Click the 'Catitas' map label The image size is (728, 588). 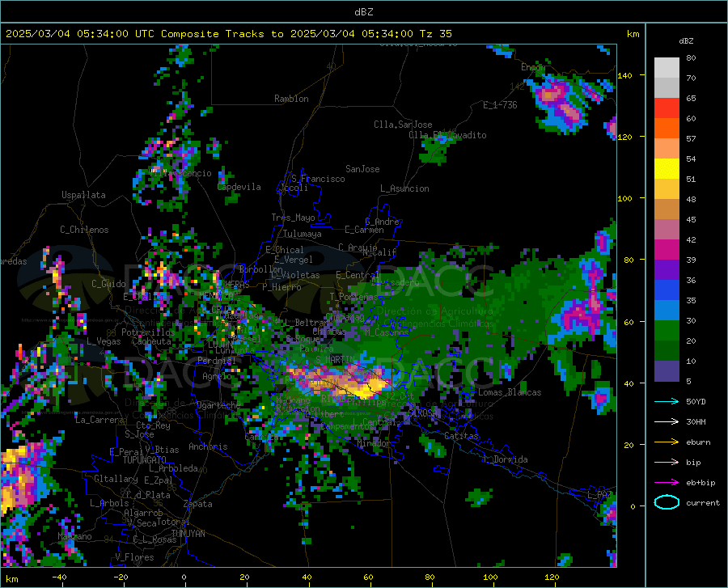(461, 436)
